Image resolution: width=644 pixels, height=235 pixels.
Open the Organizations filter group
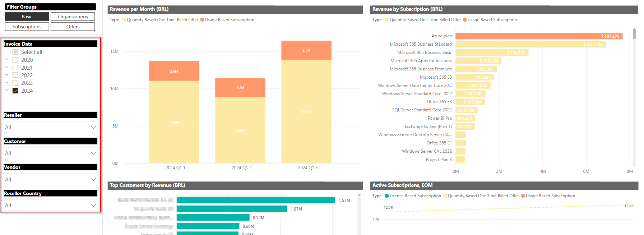tap(73, 17)
